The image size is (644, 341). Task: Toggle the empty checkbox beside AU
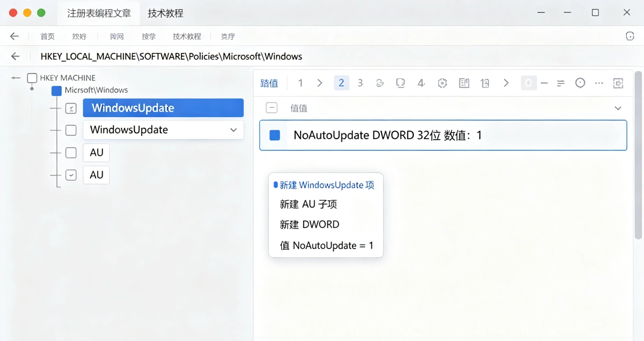pos(71,153)
